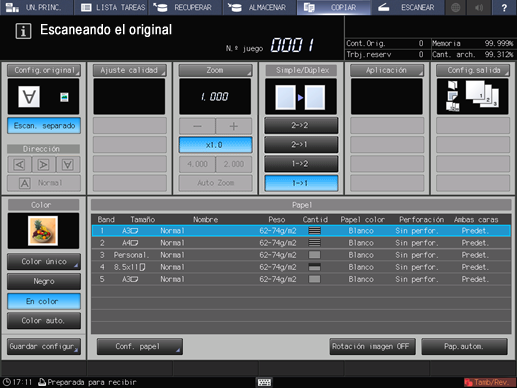Select tray 5 A3 paper row
517x388 pixels.
[301, 279]
